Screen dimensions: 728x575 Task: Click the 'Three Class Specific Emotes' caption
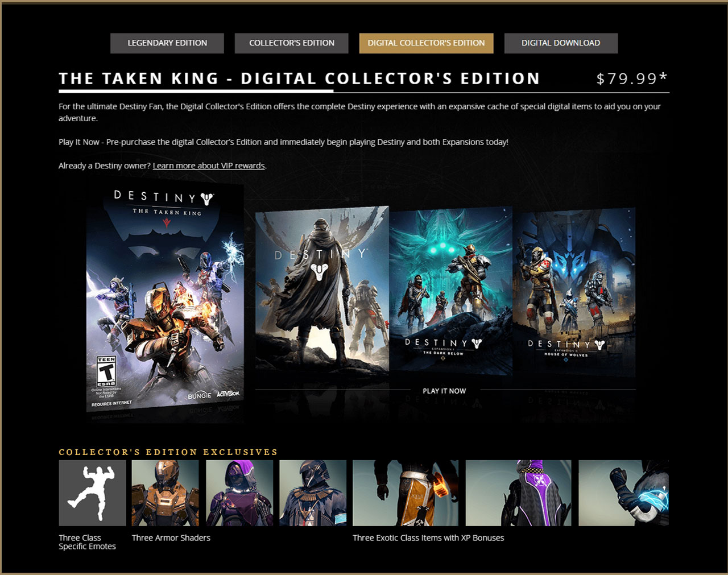tap(87, 542)
